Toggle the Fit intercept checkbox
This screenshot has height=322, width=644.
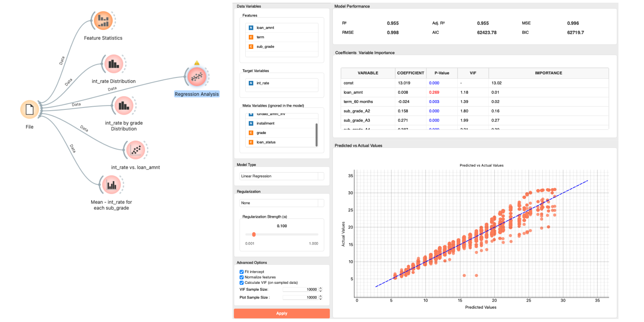[242, 272]
